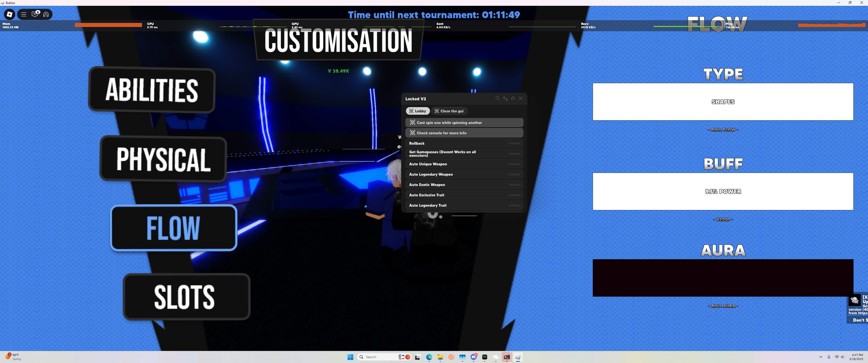Click the dark AURA color box
This screenshot has height=363, width=868.
pyautogui.click(x=723, y=278)
